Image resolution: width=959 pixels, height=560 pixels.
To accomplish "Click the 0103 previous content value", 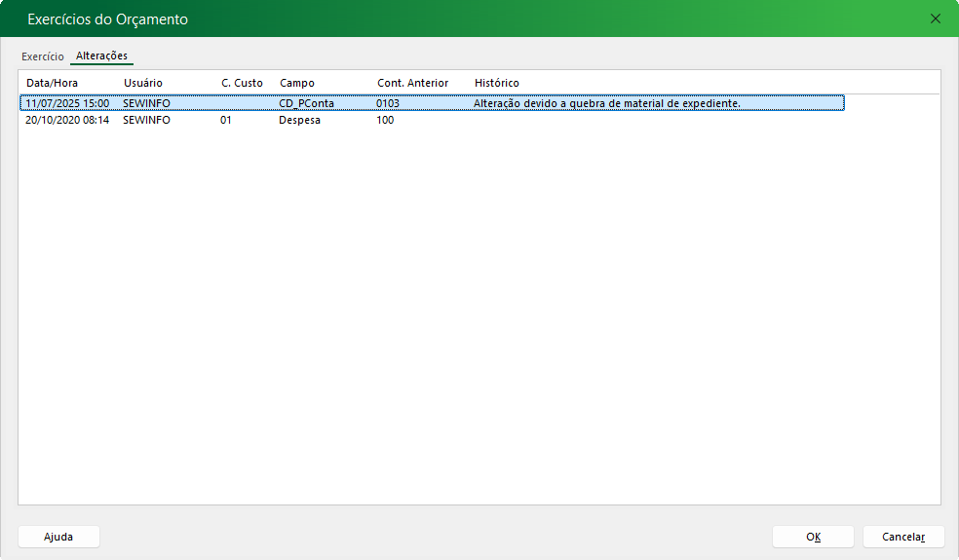I will click(388, 102).
